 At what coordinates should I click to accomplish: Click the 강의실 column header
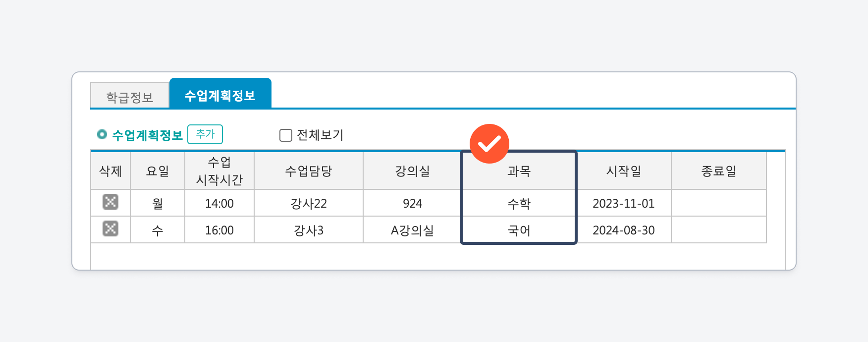[412, 171]
